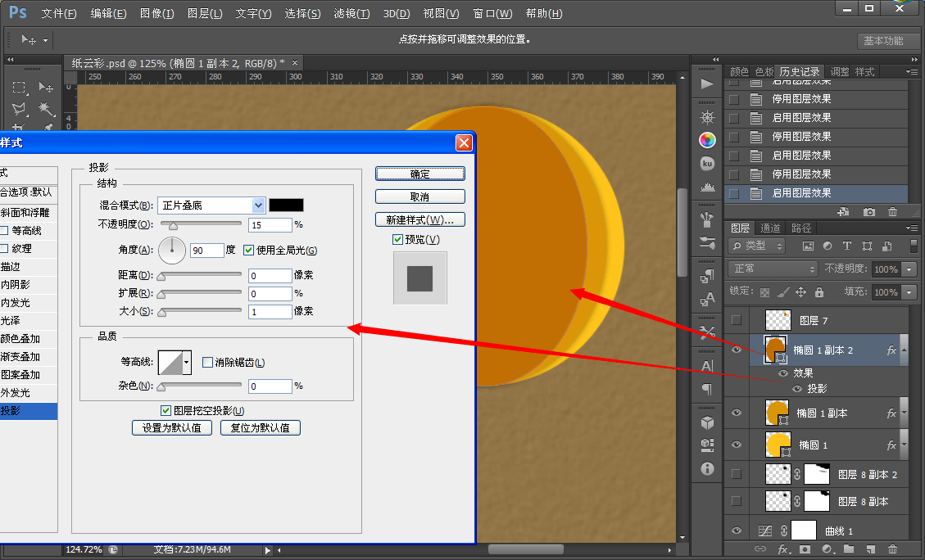Enable 消除锯齿 anti-alias checkbox
The image size is (925, 560).
click(207, 362)
